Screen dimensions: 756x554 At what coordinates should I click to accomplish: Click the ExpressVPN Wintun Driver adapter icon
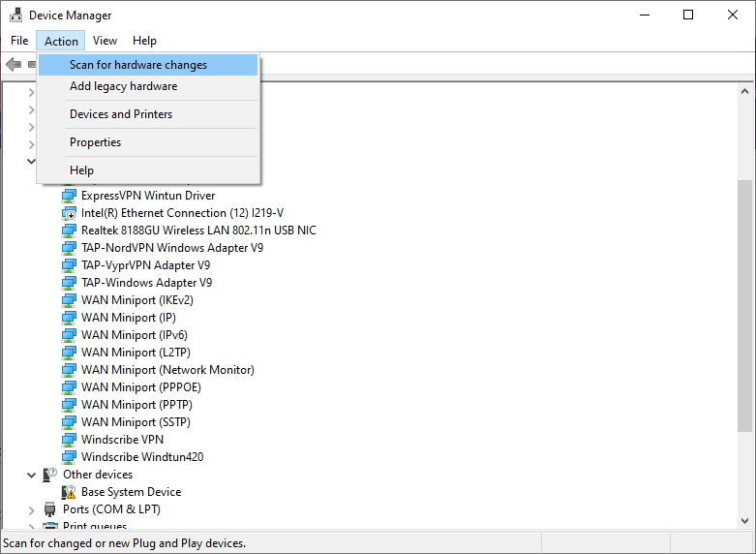69,196
